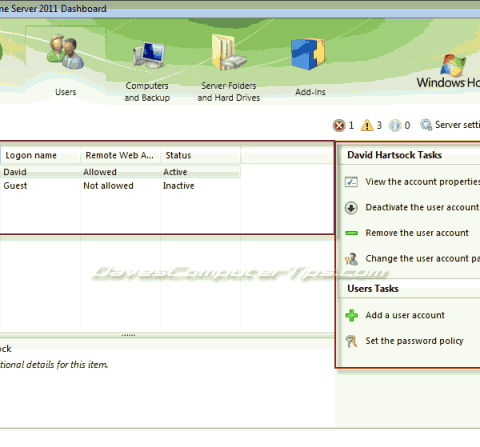
Task: Open the Users section icon
Action: pos(65,52)
